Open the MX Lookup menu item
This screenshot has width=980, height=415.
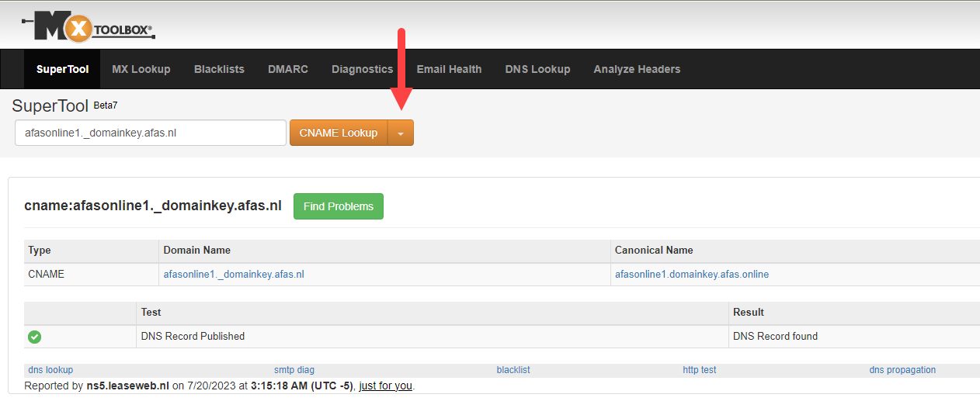[x=141, y=69]
